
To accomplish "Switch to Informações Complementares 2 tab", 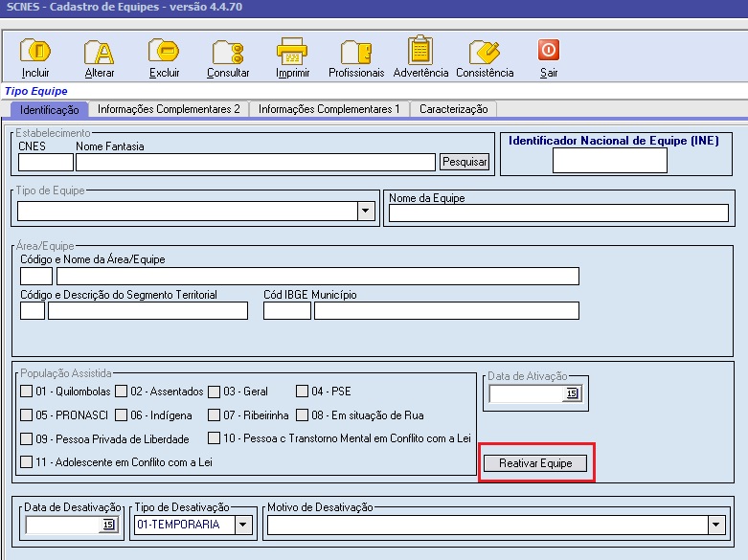I will pyautogui.click(x=169, y=109).
